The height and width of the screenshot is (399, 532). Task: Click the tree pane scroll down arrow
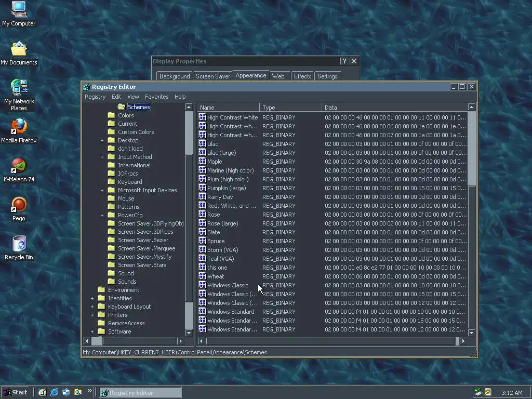189,332
